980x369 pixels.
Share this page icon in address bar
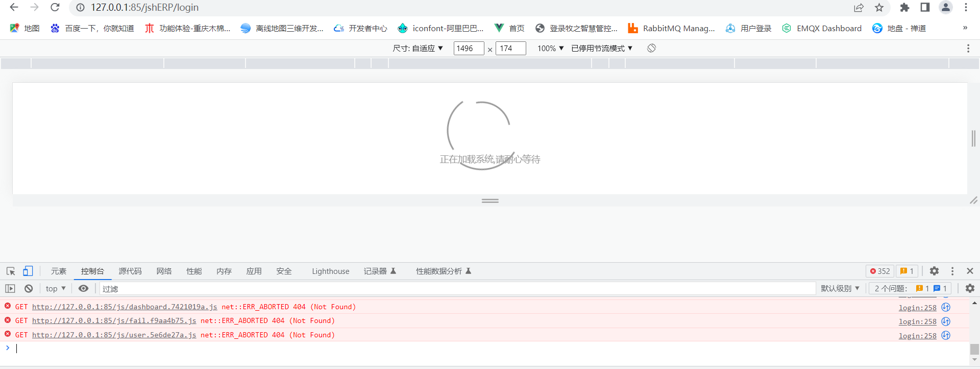tap(859, 8)
